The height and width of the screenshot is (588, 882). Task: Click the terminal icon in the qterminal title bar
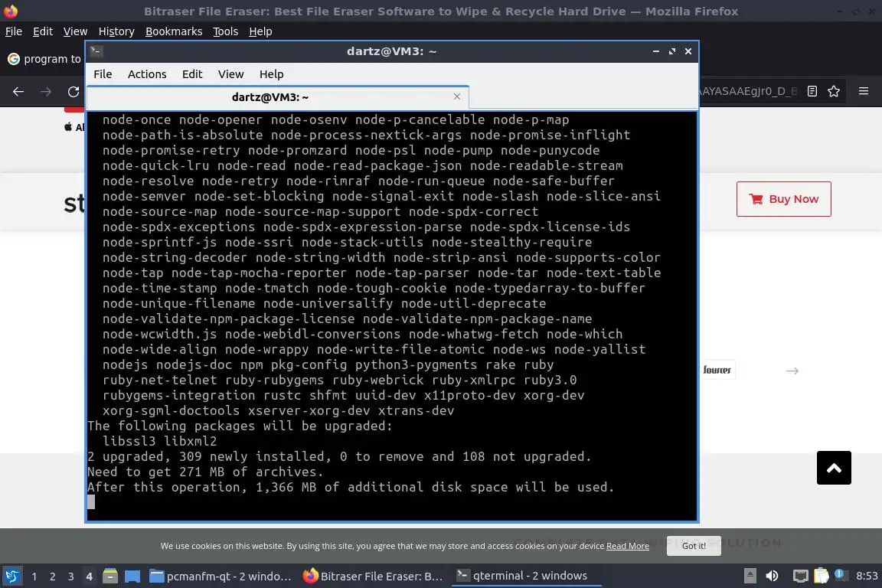click(96, 51)
